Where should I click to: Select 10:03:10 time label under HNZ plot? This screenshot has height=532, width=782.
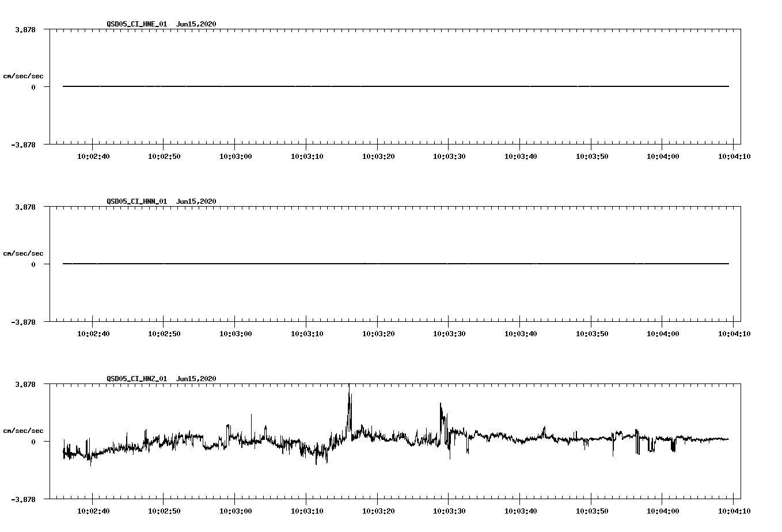pos(306,511)
